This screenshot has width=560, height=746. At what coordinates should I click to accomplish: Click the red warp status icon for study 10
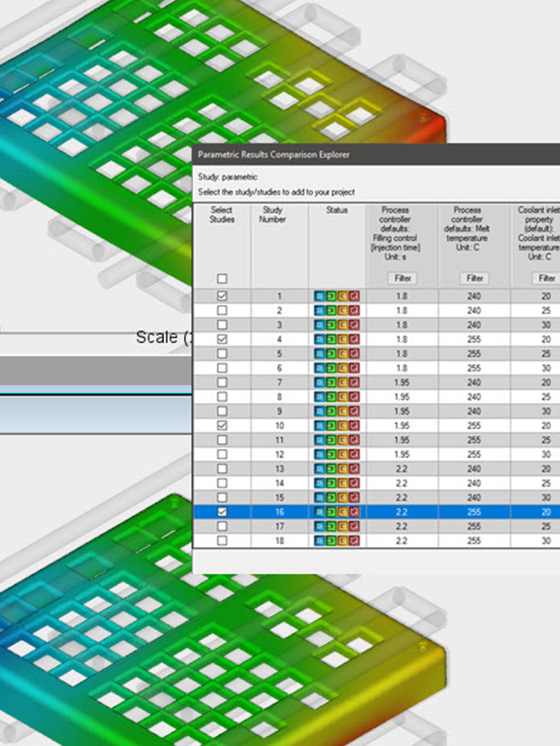click(x=353, y=426)
